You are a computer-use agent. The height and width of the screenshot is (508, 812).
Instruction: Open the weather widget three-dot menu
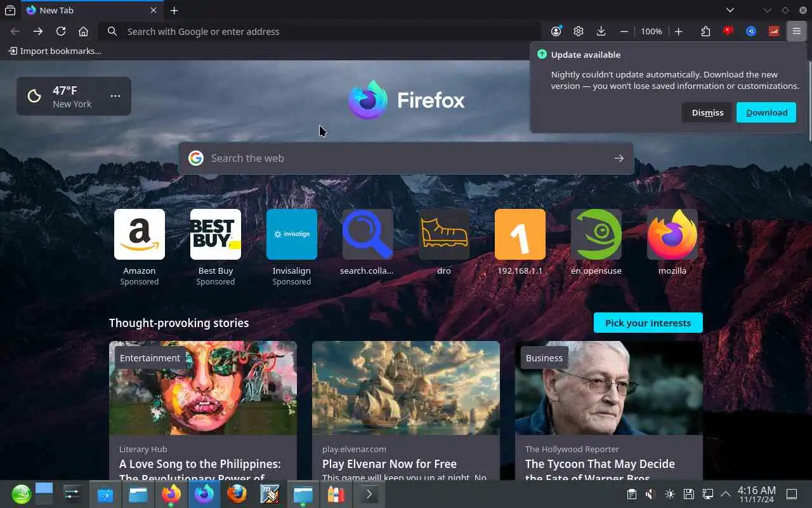tap(115, 96)
